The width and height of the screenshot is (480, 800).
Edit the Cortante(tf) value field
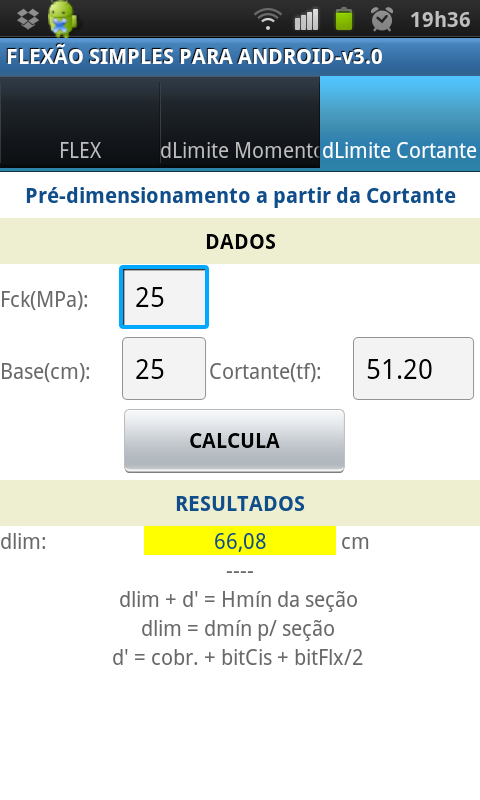click(x=413, y=368)
